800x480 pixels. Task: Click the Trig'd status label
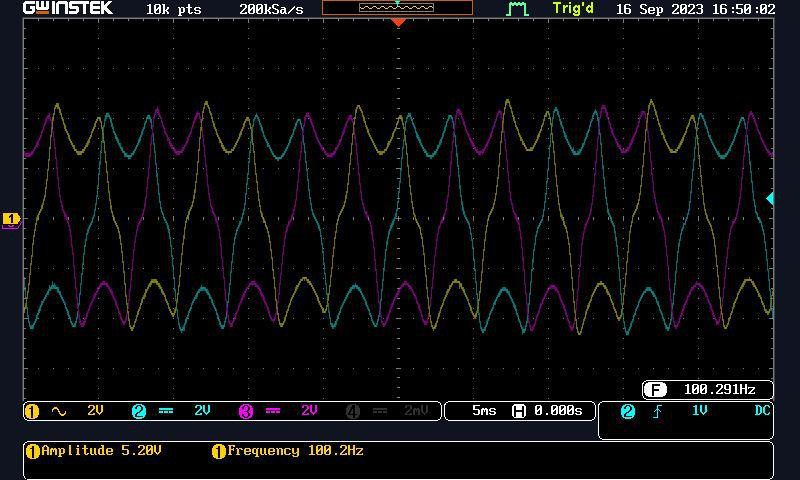pyautogui.click(x=573, y=9)
